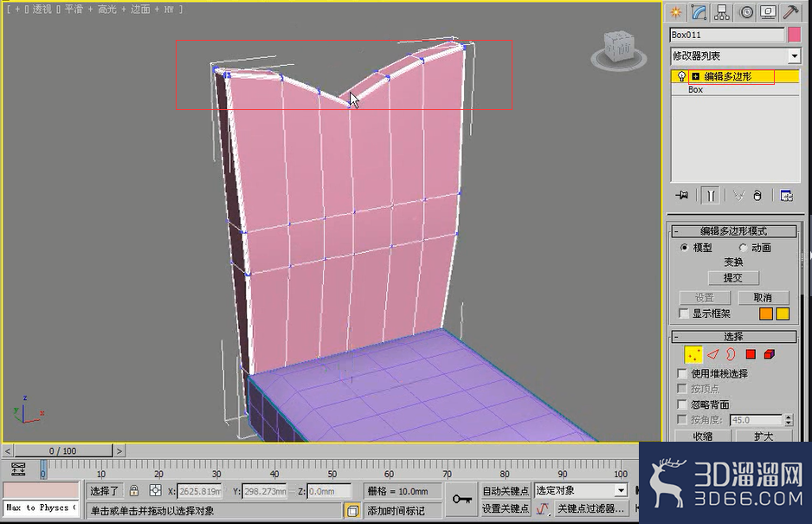The image size is (812, 524).
Task: Click the orange cage color swatch
Action: (766, 314)
